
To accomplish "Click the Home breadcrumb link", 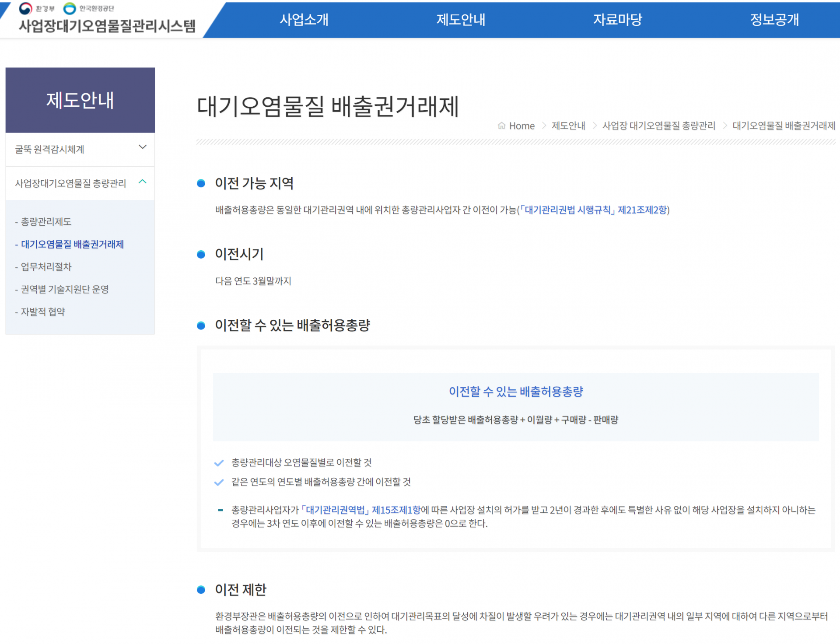I will coord(521,126).
